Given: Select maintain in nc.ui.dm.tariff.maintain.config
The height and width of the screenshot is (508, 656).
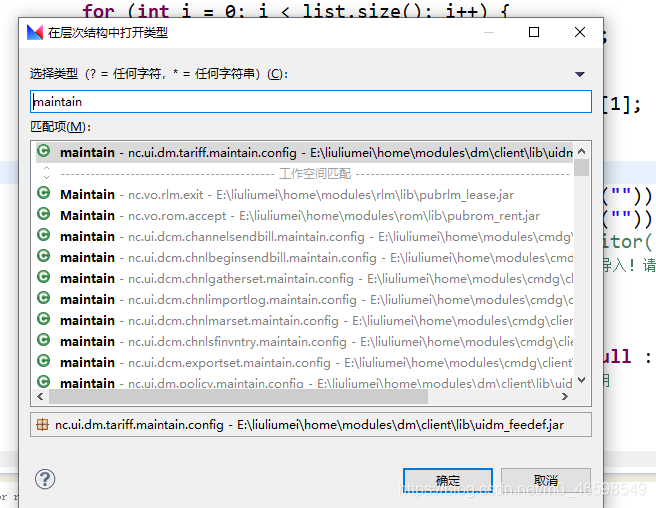Looking at the screenshot, I should point(304,153).
